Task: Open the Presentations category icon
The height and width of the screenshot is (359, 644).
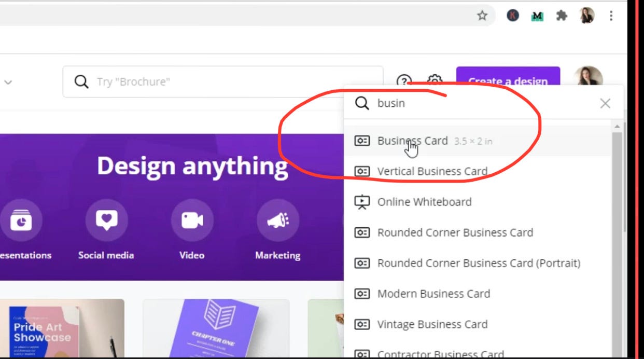Action: coord(21,220)
